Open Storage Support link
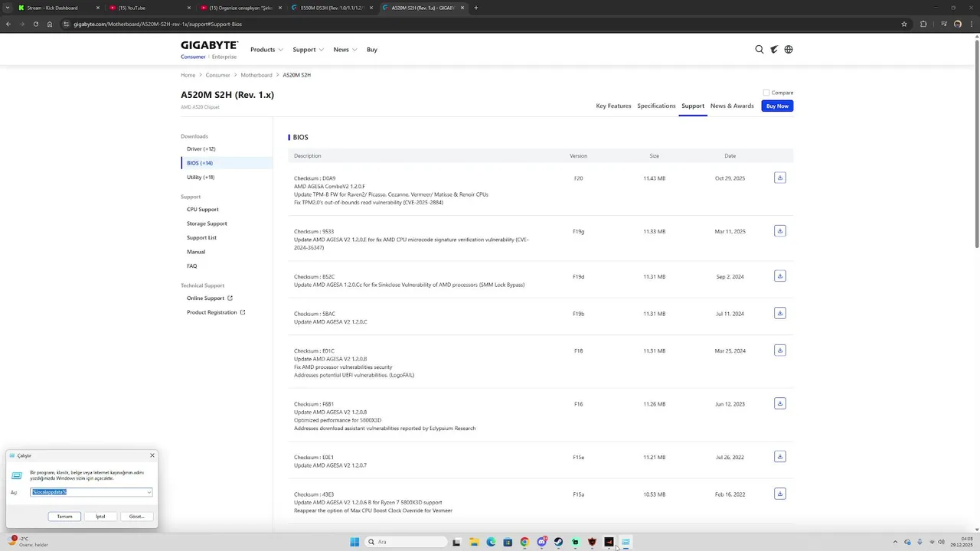Screen dimensions: 980x551 (x=207, y=223)
